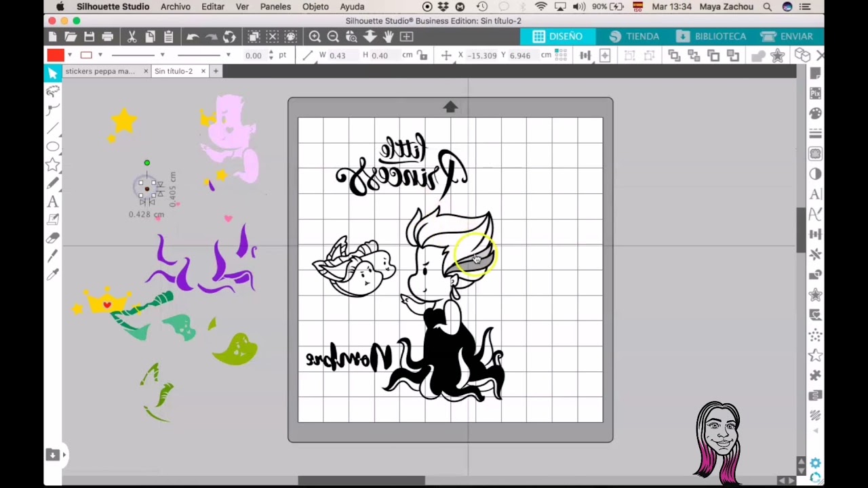Screen dimensions: 868x488
Task: Open Spotlight search in the macOS menu bar
Action: click(767, 7)
